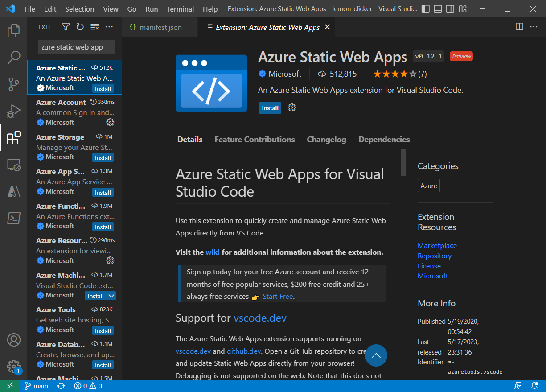Open the Repository resource link
The width and height of the screenshot is (546, 392).
435,256
